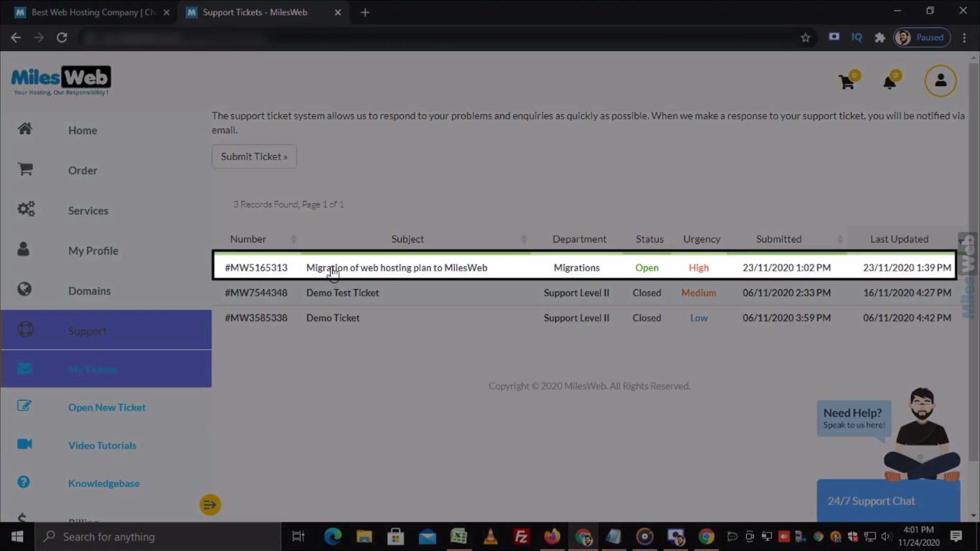
Task: Open the user account avatar menu
Action: (x=941, y=81)
